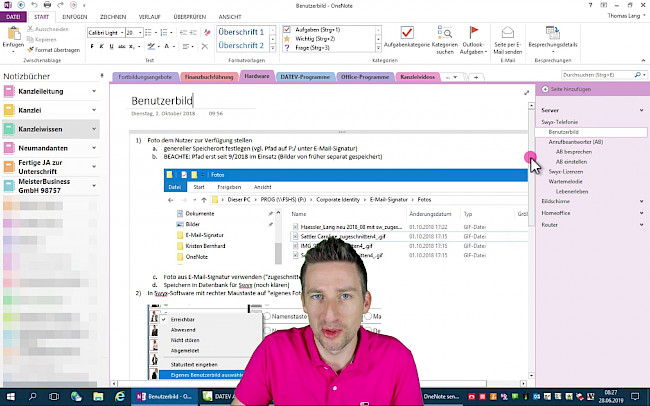Switch to the Finanzbuchführung section tab

tap(207, 76)
